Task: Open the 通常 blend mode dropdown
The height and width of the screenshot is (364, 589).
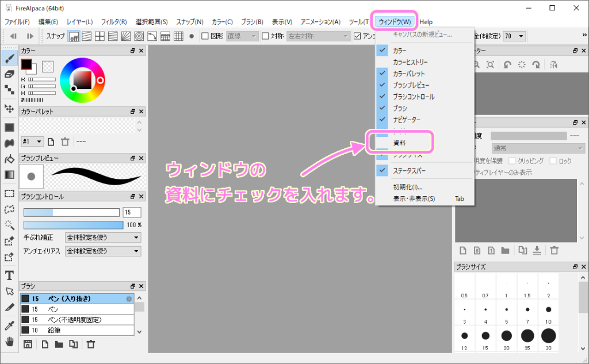Action: pos(536,148)
